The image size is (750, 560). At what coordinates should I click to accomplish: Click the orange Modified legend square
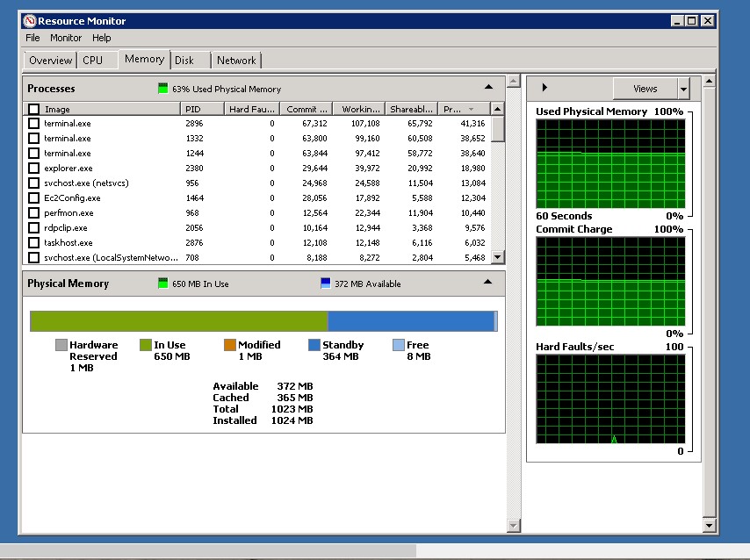click(x=229, y=345)
